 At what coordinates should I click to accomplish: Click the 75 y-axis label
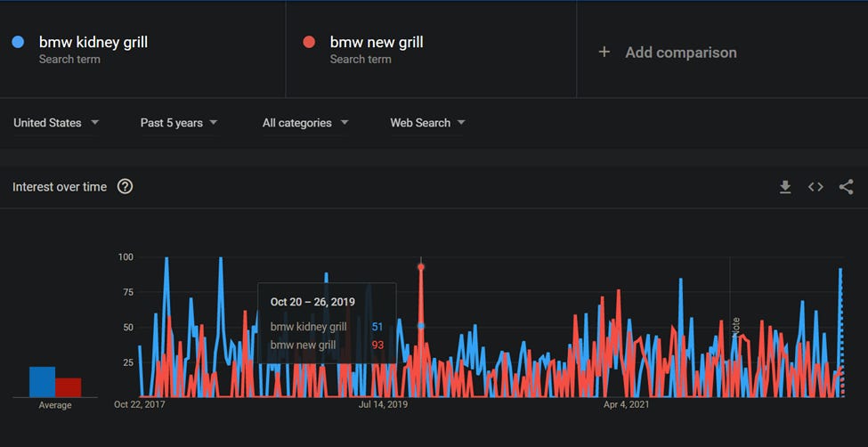pyautogui.click(x=128, y=292)
